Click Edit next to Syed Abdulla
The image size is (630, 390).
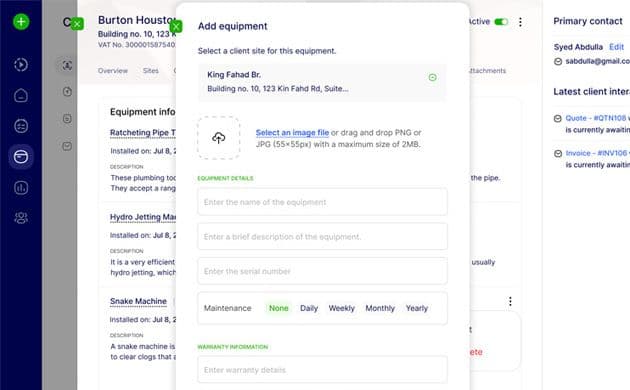point(616,47)
